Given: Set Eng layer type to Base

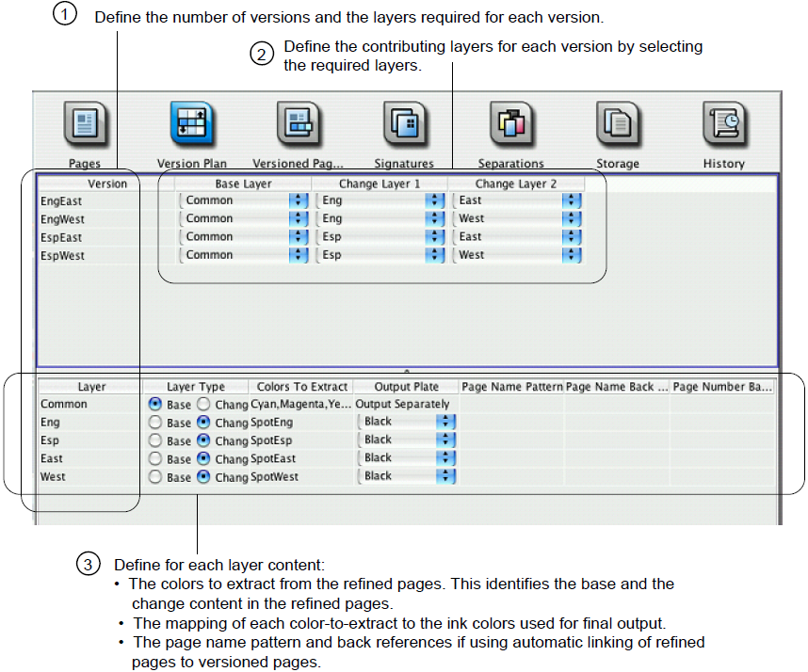Looking at the screenshot, I should coord(155,423).
